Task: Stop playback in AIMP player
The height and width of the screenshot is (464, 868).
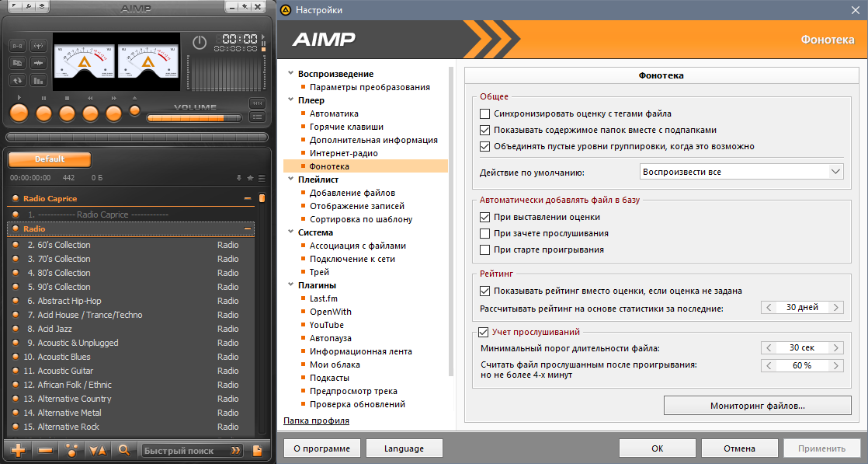Action: point(67,113)
